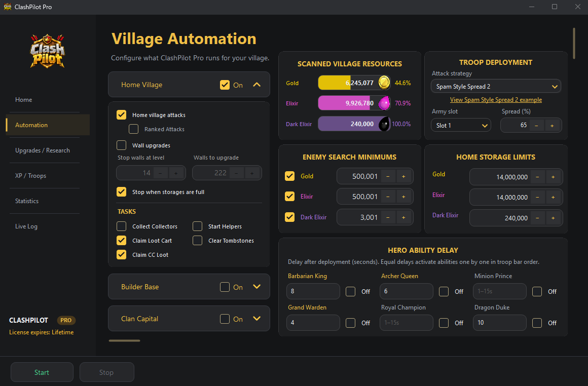Open Upgrades / Research page
The width and height of the screenshot is (588, 386).
43,150
